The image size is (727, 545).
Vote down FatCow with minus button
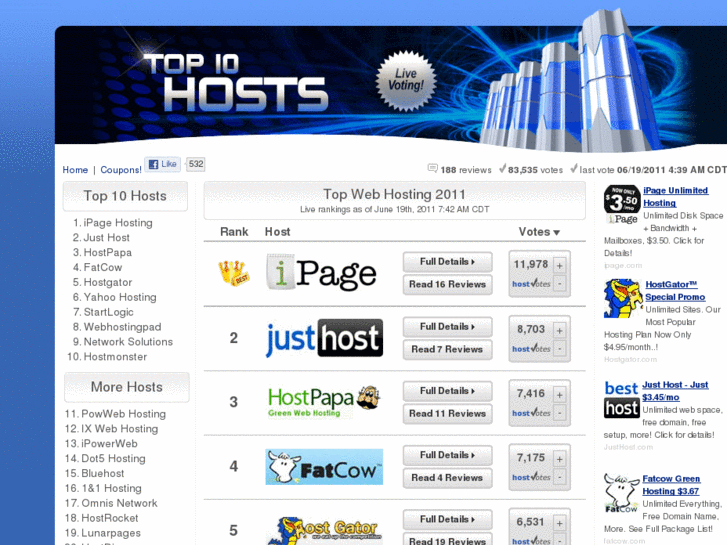[x=560, y=477]
